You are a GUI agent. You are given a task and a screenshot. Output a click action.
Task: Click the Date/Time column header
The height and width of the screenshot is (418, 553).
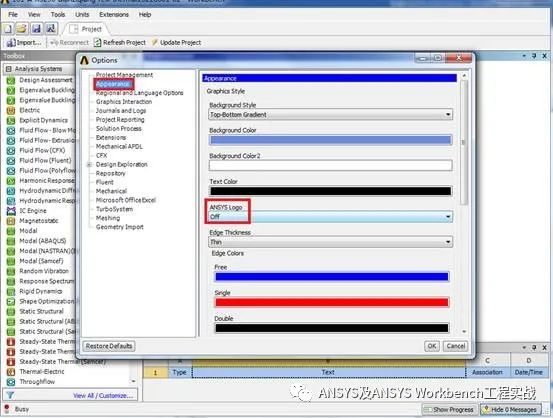coord(528,372)
